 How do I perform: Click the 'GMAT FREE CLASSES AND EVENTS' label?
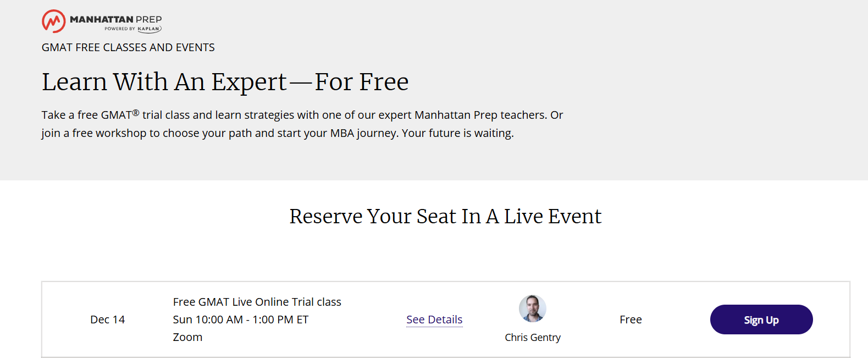(x=128, y=47)
